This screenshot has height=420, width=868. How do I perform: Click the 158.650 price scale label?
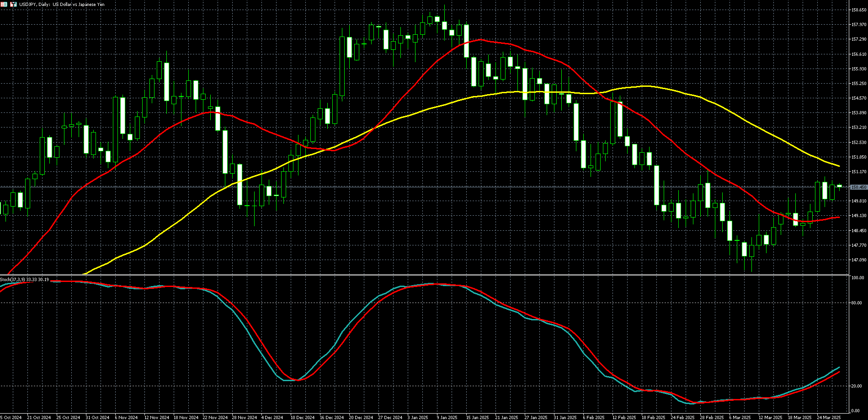[x=858, y=10]
